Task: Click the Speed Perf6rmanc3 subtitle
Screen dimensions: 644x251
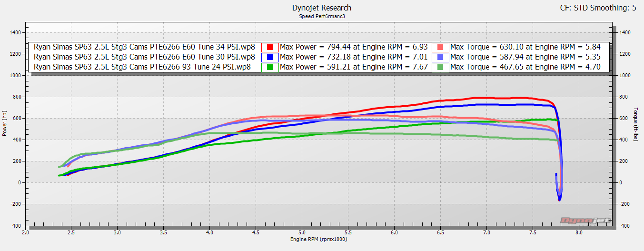Action: 322,16
